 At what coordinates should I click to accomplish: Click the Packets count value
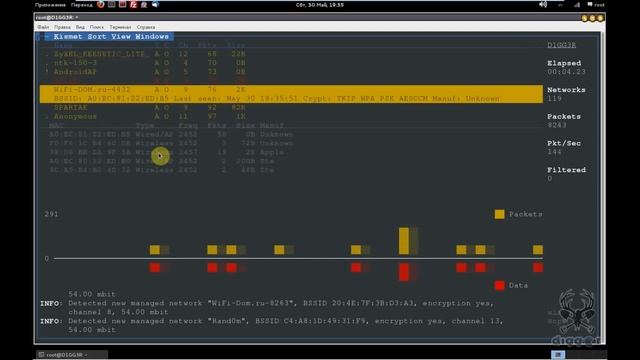[x=557, y=125]
